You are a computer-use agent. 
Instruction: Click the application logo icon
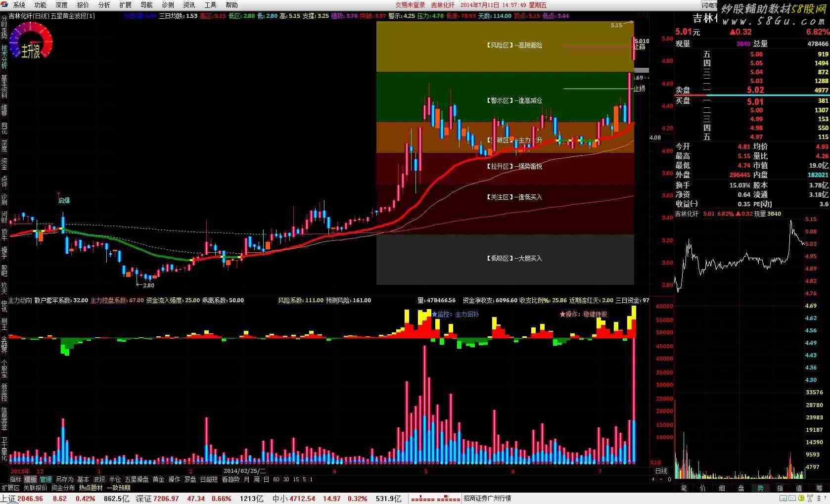tap(4, 5)
